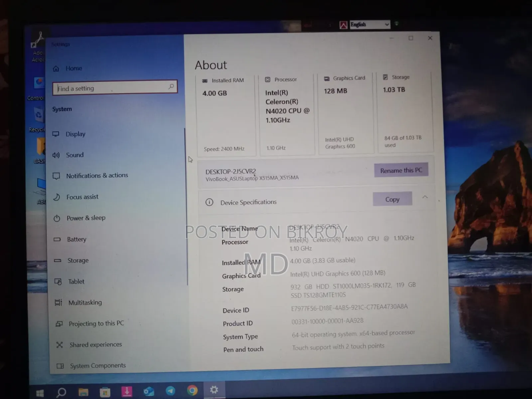The width and height of the screenshot is (532, 399).
Task: Click the System Type value text
Action: (353, 333)
